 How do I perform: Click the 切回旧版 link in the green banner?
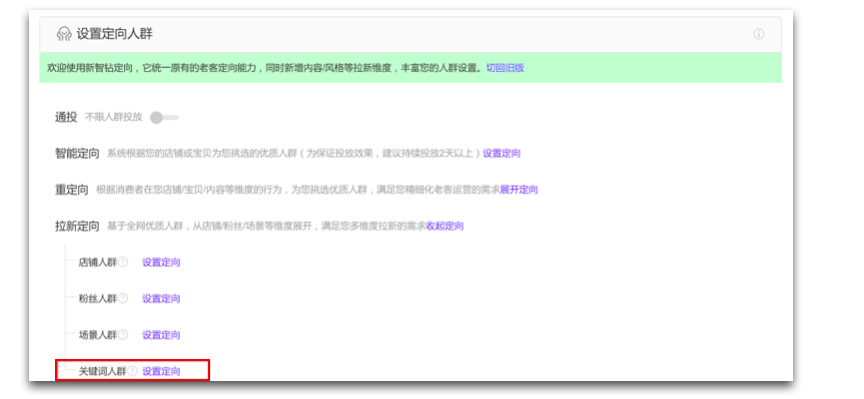(x=505, y=68)
